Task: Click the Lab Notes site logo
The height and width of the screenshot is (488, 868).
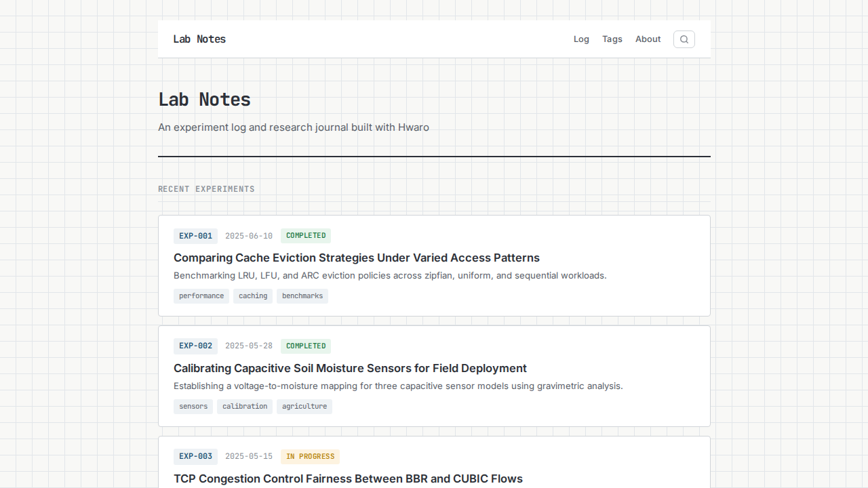Action: [x=199, y=39]
